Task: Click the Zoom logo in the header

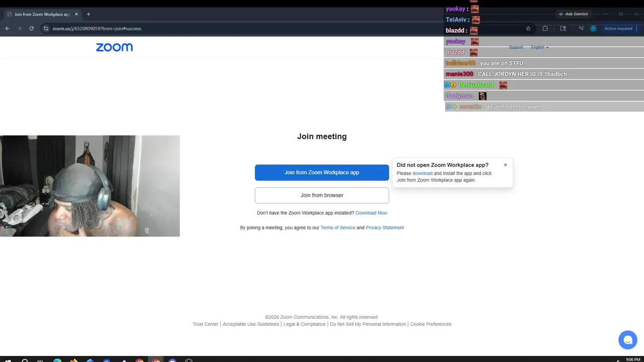Action: (x=114, y=47)
